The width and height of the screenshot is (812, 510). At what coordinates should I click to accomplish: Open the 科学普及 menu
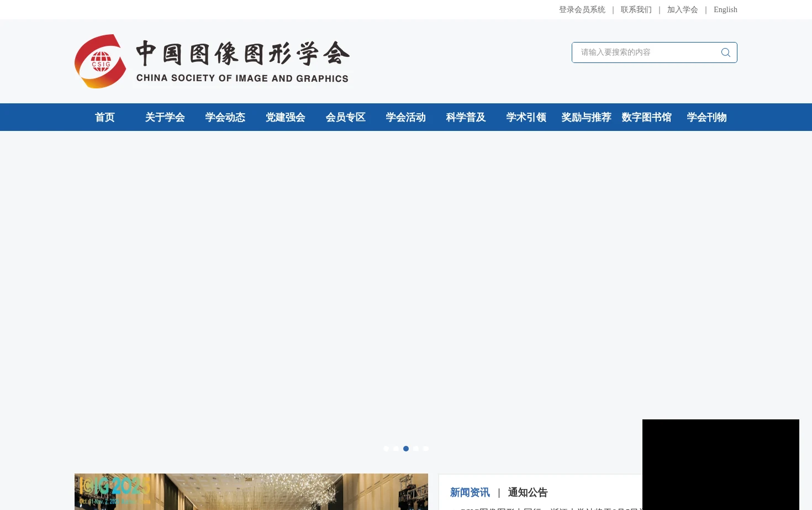point(466,117)
